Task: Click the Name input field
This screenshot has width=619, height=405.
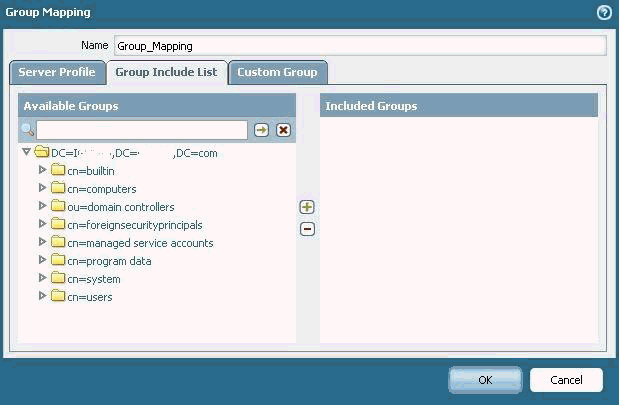Action: click(x=359, y=45)
